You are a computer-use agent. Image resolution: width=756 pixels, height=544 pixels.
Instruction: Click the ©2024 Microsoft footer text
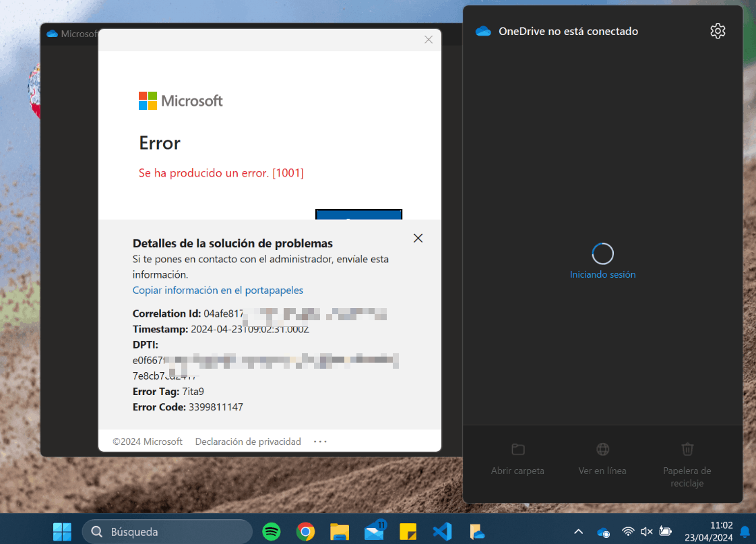point(148,442)
